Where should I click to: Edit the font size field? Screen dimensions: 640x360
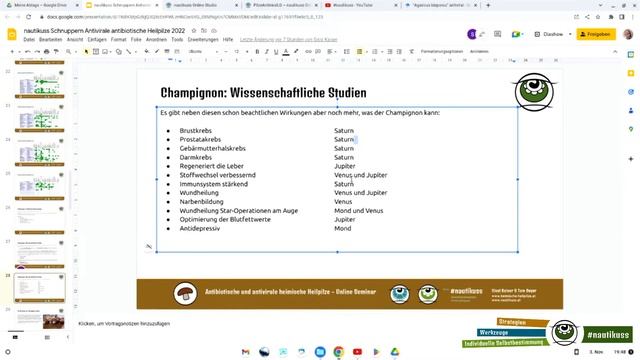click(x=236, y=51)
